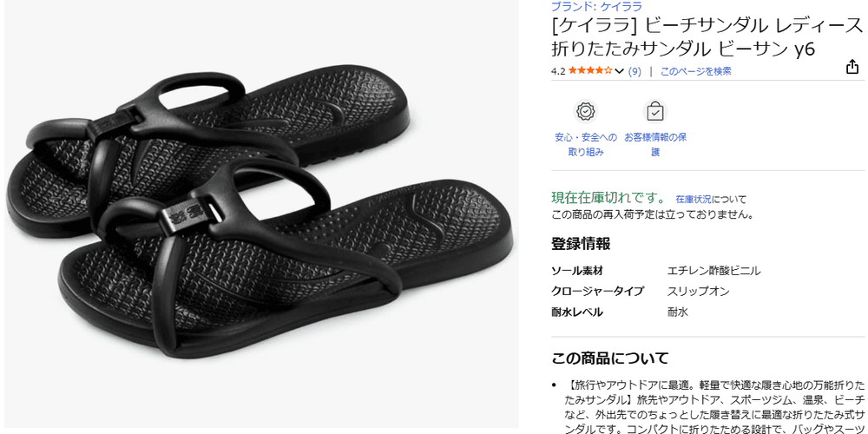This screenshot has width=868, height=434.
Task: Click the customer information protection bag icon
Action: tap(655, 111)
